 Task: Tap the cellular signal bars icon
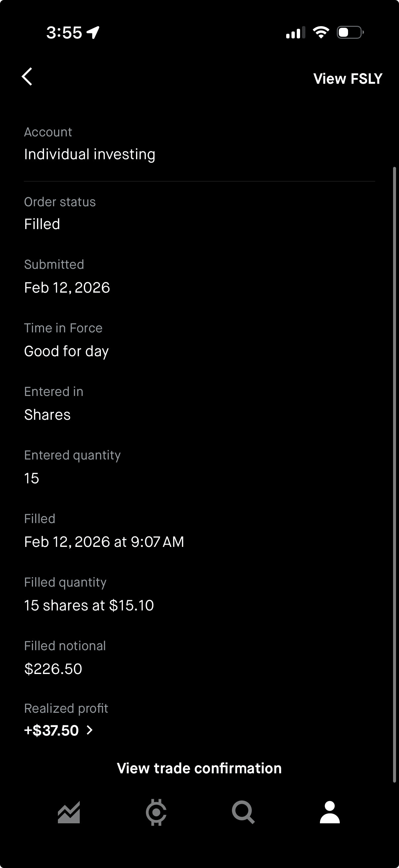pyautogui.click(x=296, y=33)
